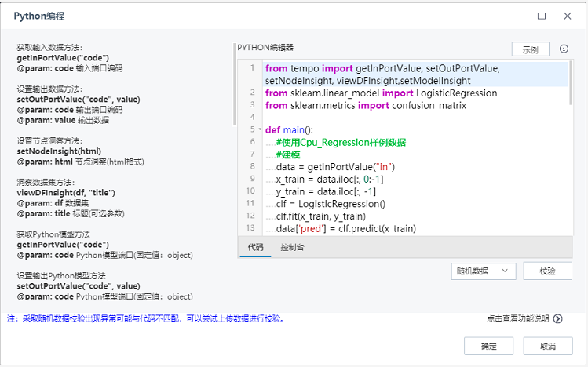Click line number 1 in the gutter
This screenshot has height=367, width=588.
point(251,68)
